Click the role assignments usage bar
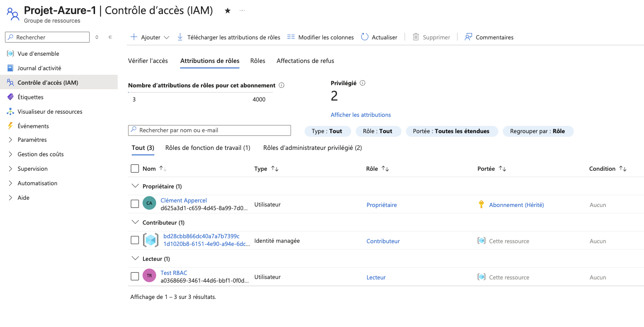This screenshot has width=644, height=327. [200, 93]
